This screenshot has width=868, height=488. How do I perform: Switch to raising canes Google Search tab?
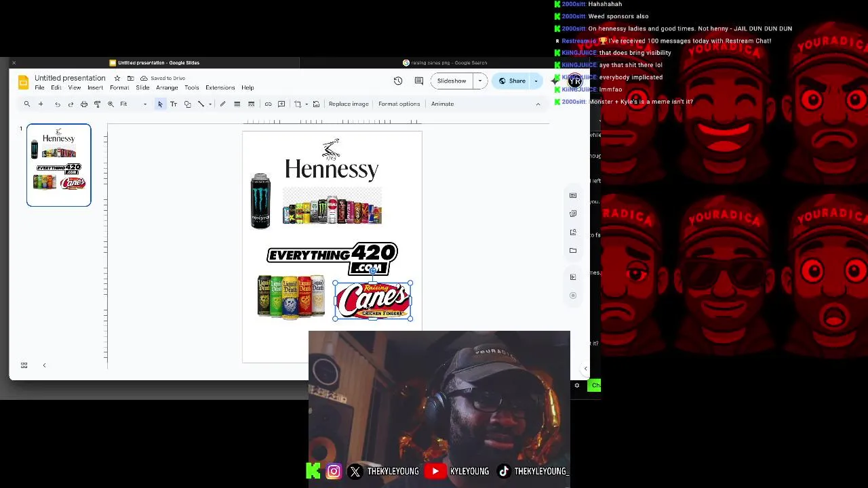point(445,62)
